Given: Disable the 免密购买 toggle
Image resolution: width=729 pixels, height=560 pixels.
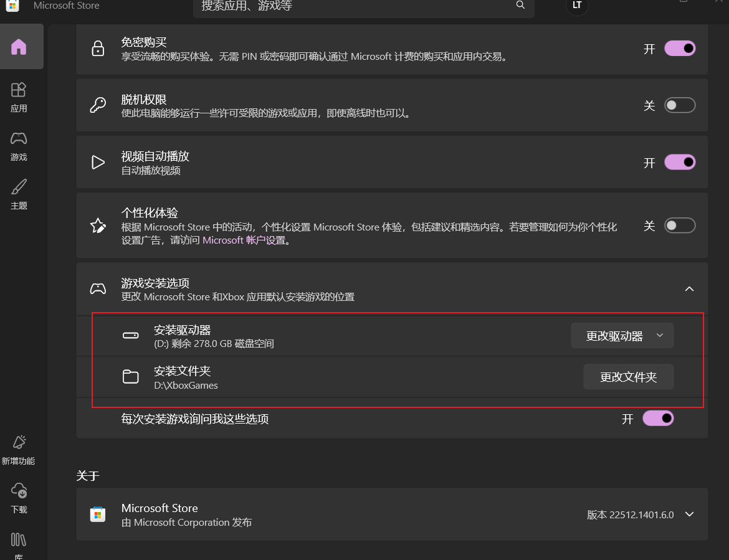Looking at the screenshot, I should click(680, 48).
